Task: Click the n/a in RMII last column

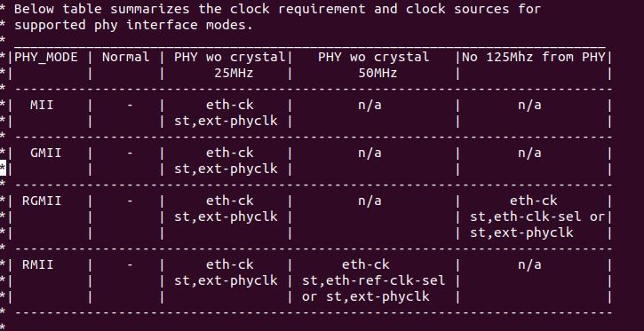Action: click(529, 265)
